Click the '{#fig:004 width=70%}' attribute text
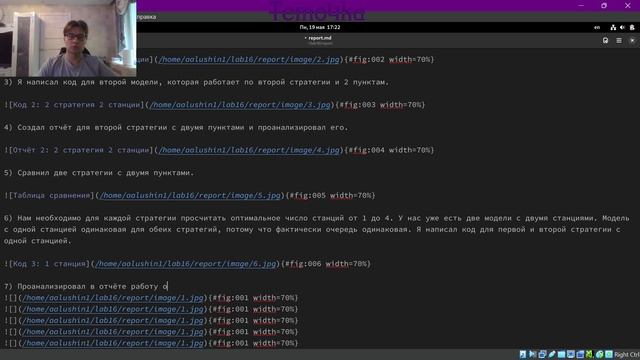This screenshot has height=360, width=640. (389, 150)
